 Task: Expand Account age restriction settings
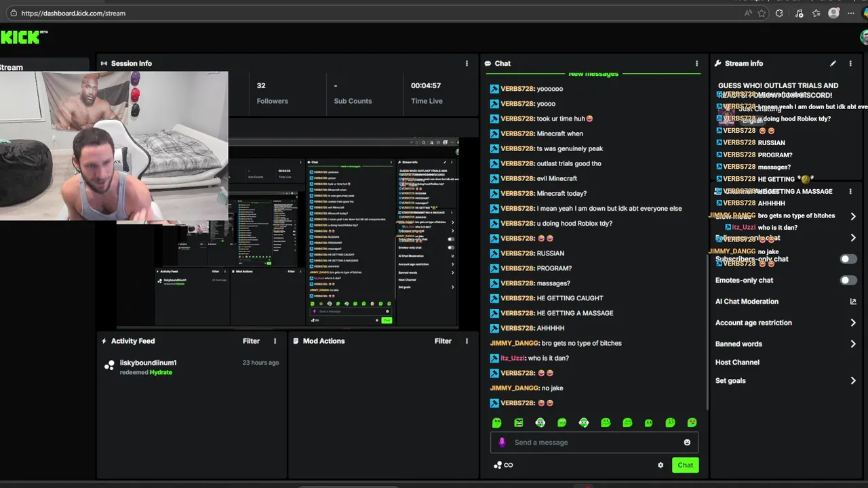pos(853,323)
